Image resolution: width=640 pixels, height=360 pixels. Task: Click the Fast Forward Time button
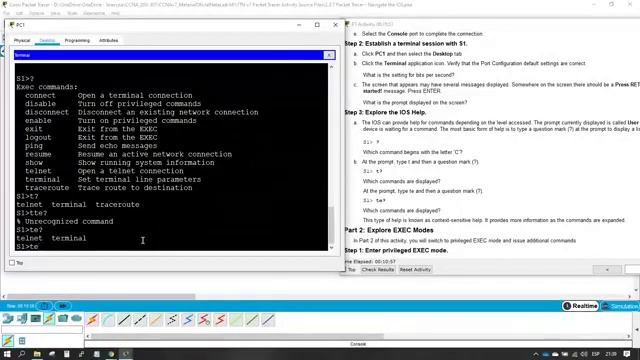click(x=62, y=306)
